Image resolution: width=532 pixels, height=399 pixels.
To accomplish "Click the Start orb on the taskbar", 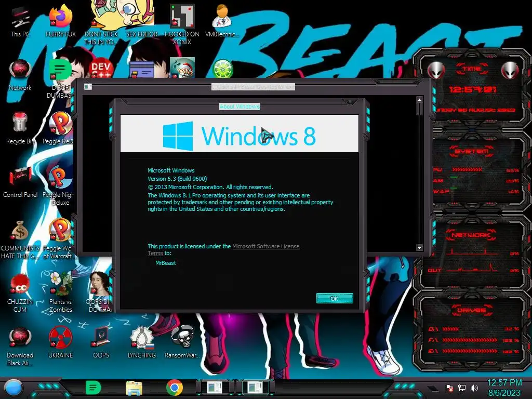I will pyautogui.click(x=14, y=388).
